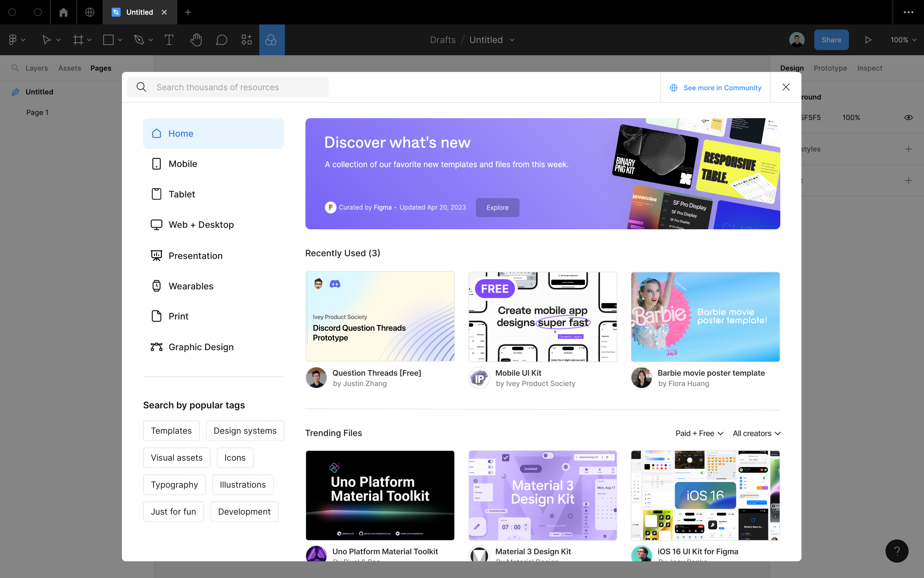Image resolution: width=924 pixels, height=578 pixels.
Task: Select the Presentation category
Action: tap(213, 256)
